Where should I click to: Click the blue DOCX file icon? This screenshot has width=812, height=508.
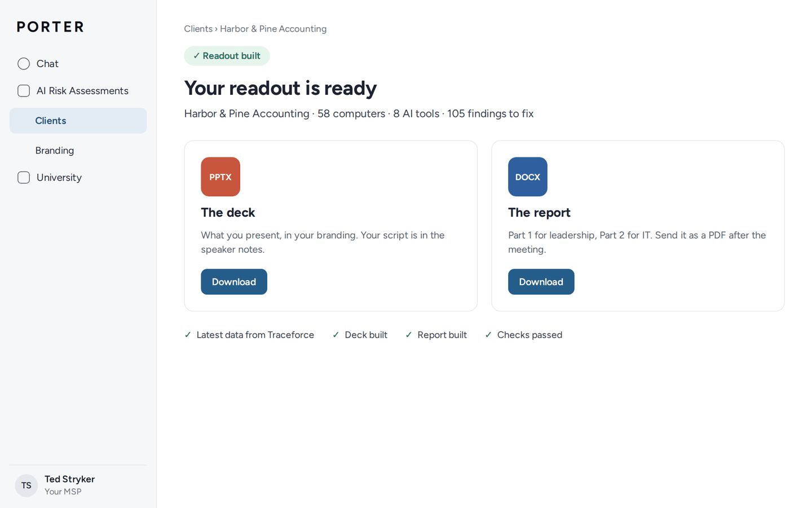528,177
